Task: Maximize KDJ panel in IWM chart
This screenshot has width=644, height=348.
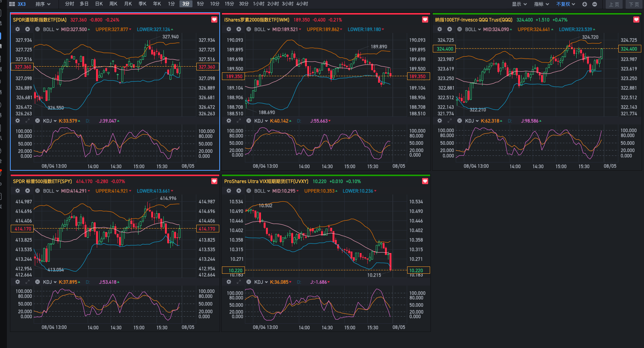Action: [239, 121]
